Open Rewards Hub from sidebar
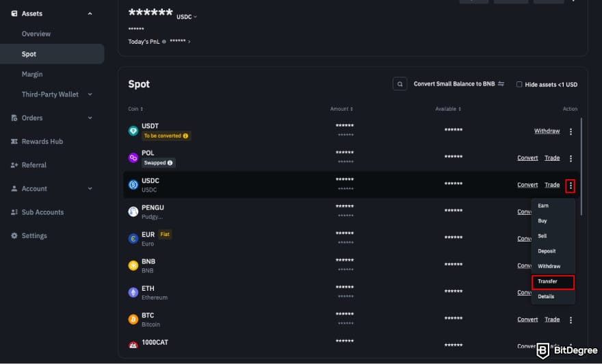Viewport: 602px width, 364px height. (x=42, y=142)
